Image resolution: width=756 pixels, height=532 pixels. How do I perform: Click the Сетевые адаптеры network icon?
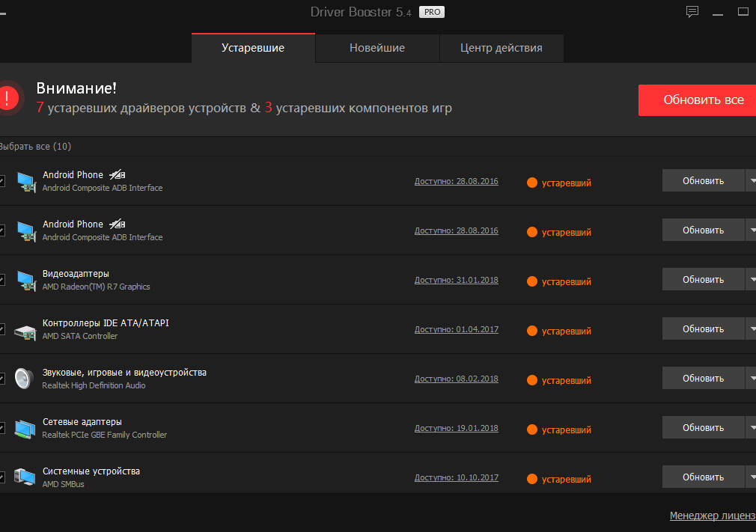coord(25,429)
